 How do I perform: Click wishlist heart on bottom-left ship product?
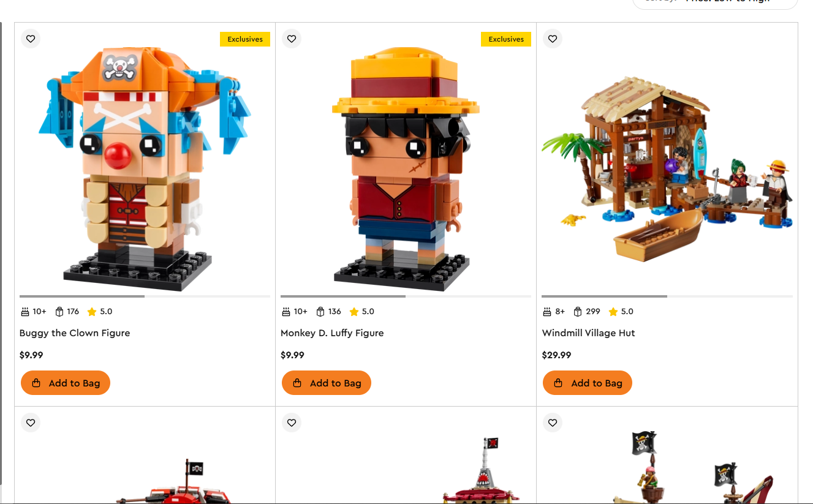pos(31,423)
